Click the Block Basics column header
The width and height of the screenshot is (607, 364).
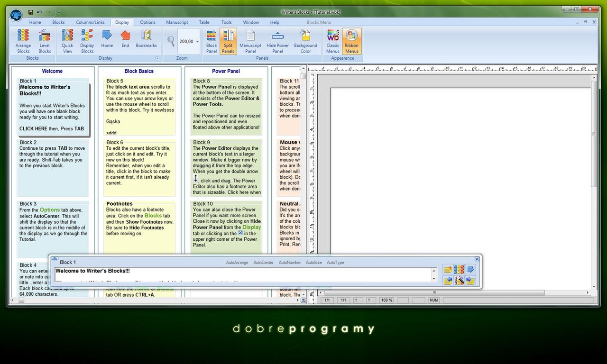tap(139, 71)
